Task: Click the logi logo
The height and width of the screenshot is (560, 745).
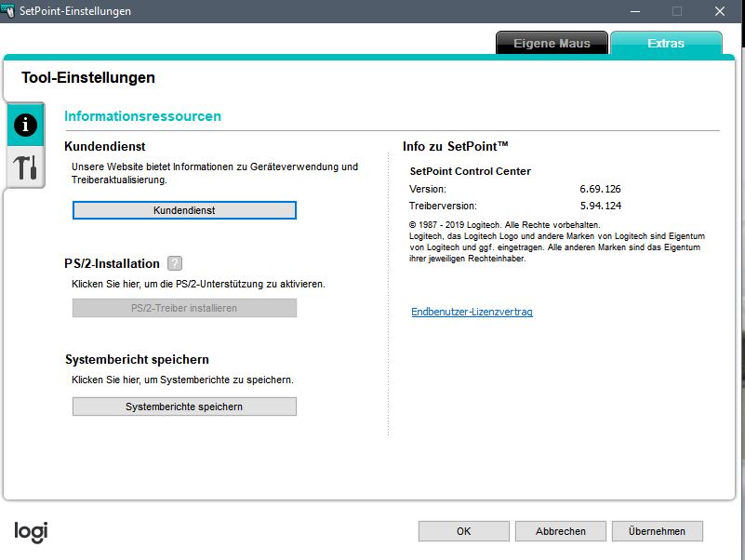Action: click(31, 532)
